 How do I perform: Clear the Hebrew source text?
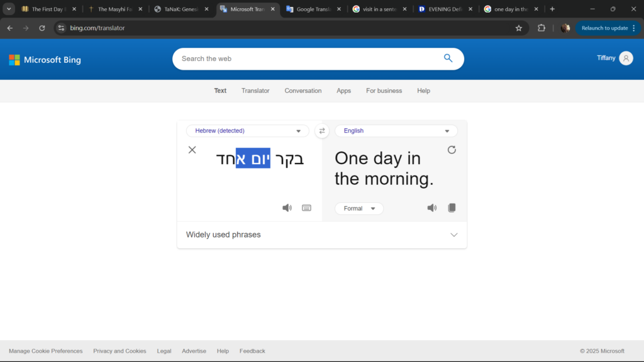click(x=192, y=150)
